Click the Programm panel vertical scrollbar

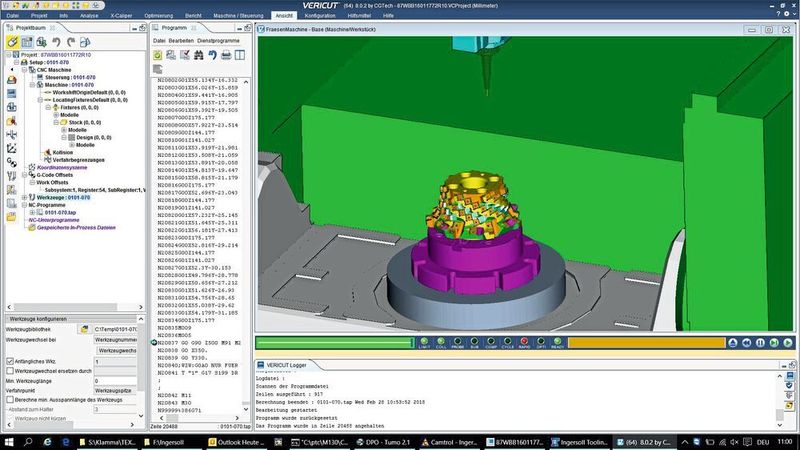click(246, 245)
